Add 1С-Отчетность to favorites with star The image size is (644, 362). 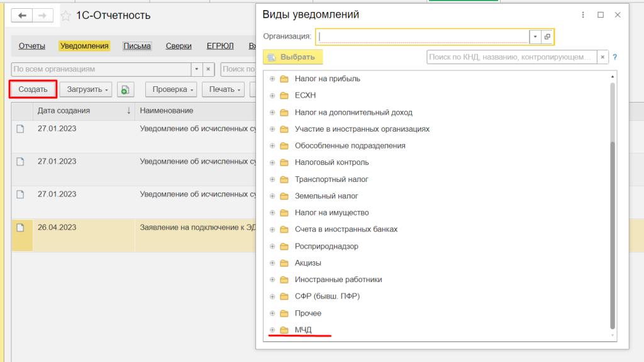[66, 16]
